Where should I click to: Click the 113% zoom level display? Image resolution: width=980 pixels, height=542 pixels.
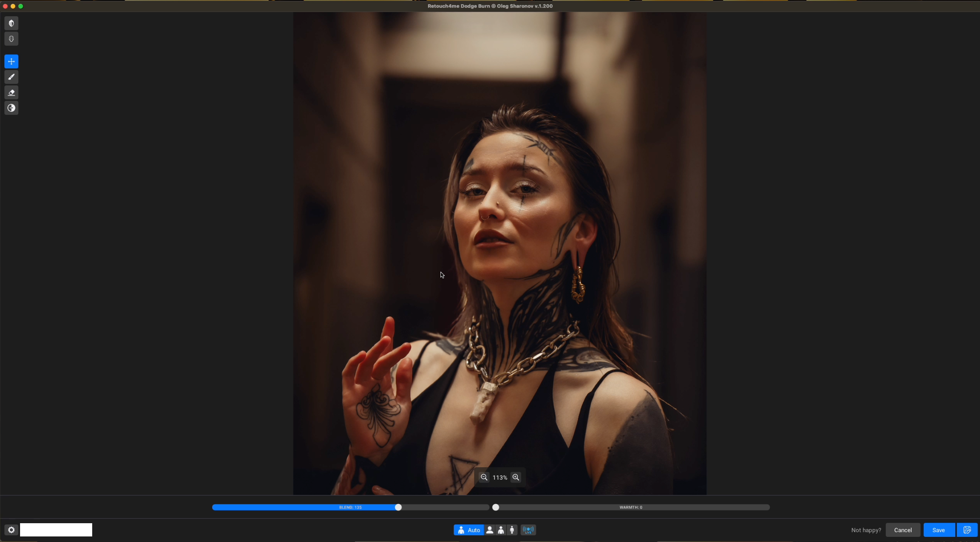(x=500, y=478)
